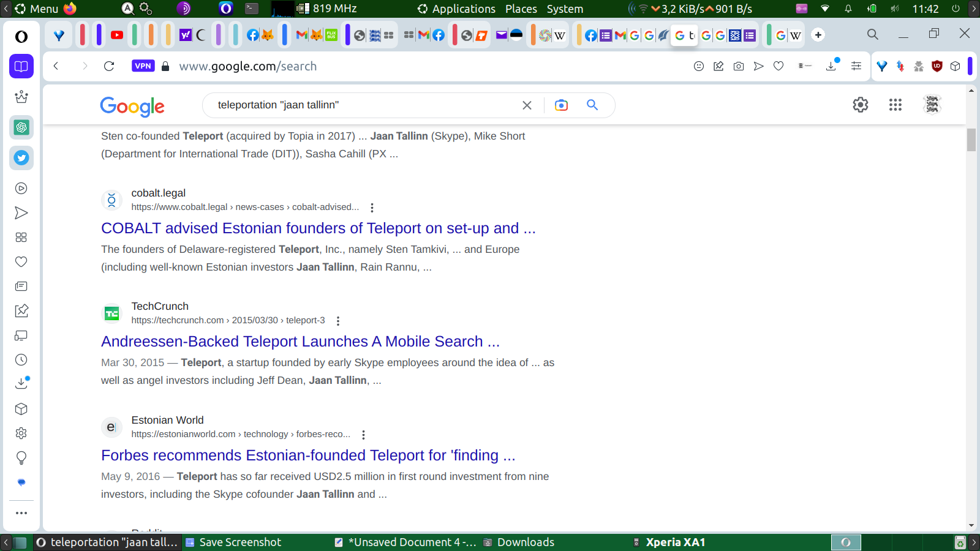This screenshot has height=551, width=980.
Task: Open the lightbulb tips icon in sidebar
Action: point(21,458)
